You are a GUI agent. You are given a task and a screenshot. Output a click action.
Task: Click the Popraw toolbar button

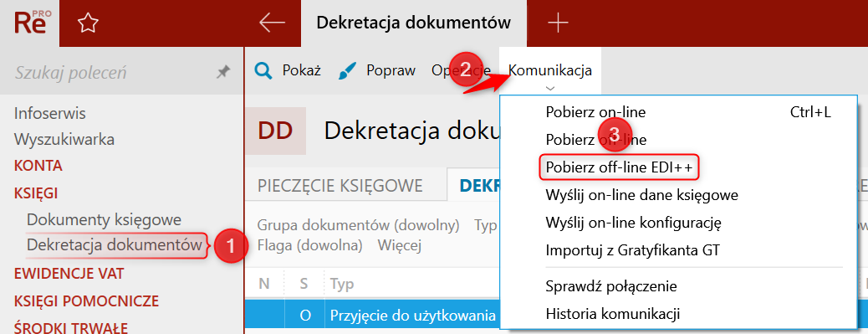pos(377,71)
